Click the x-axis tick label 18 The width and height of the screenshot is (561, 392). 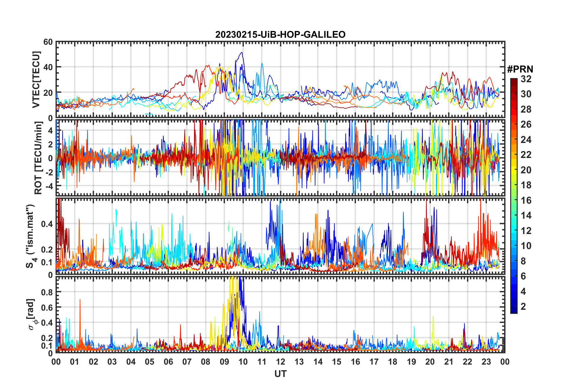point(393,362)
